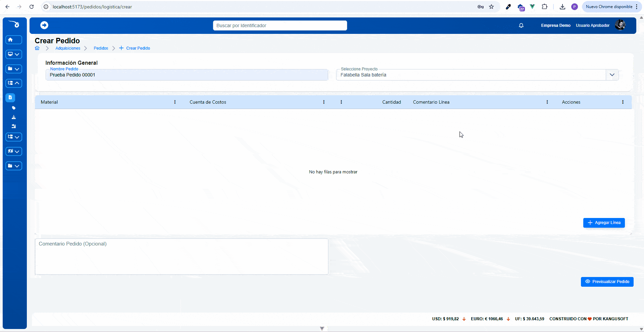This screenshot has height=332, width=644.
Task: Focus the Buscar por Identificador search box
Action: pos(280,25)
